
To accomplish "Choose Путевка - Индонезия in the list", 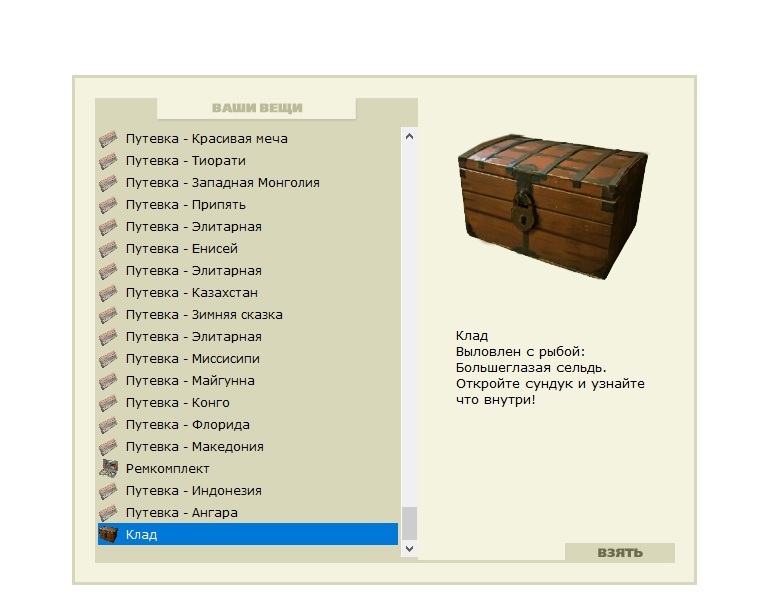I will click(x=248, y=491).
